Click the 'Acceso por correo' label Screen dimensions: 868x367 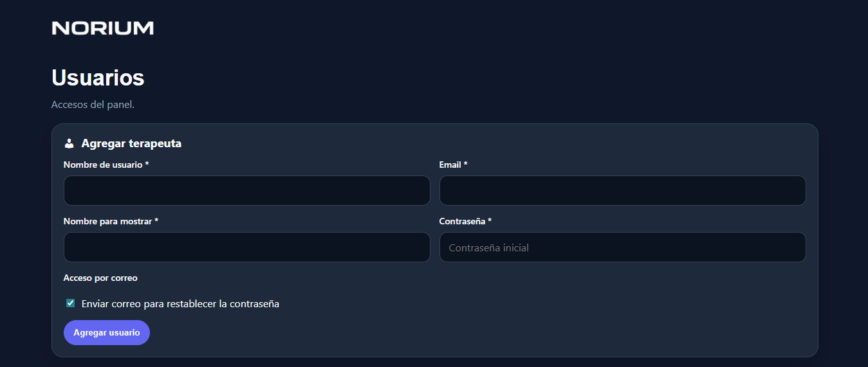coord(100,278)
